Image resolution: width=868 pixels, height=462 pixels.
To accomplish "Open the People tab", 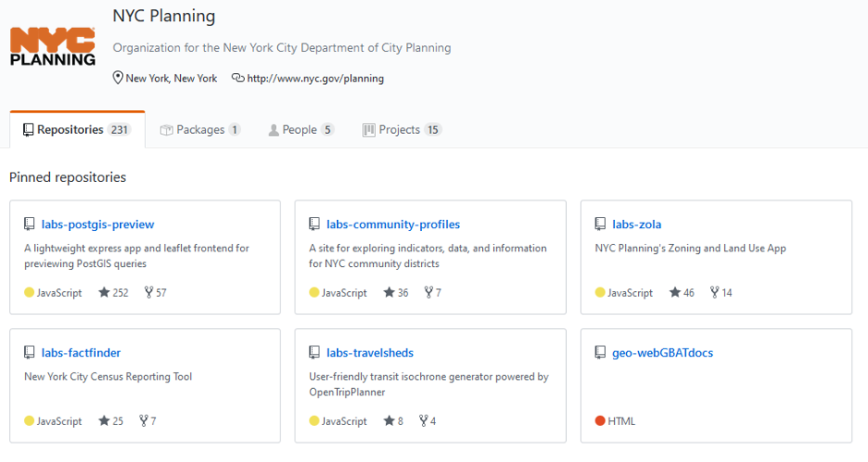I will 301,129.
